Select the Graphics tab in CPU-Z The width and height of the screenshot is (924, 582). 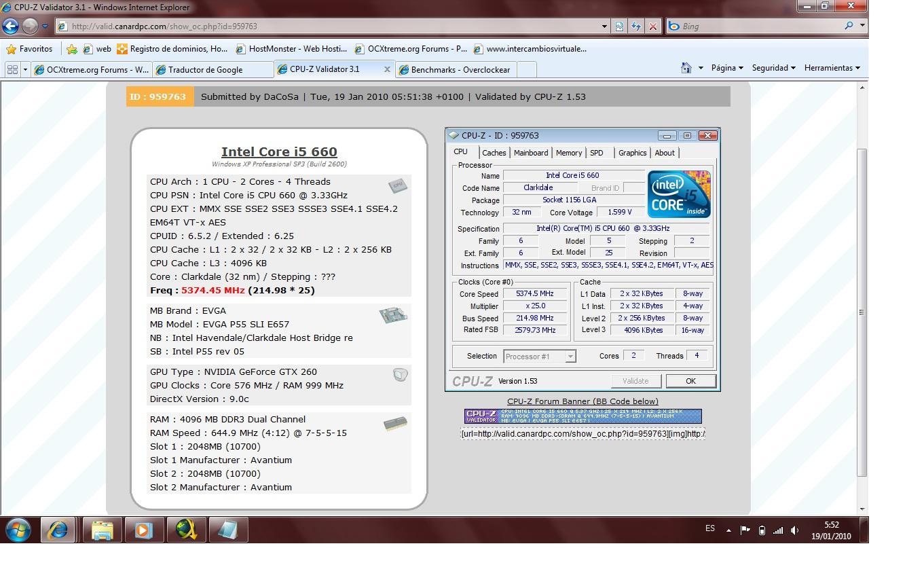pos(633,153)
